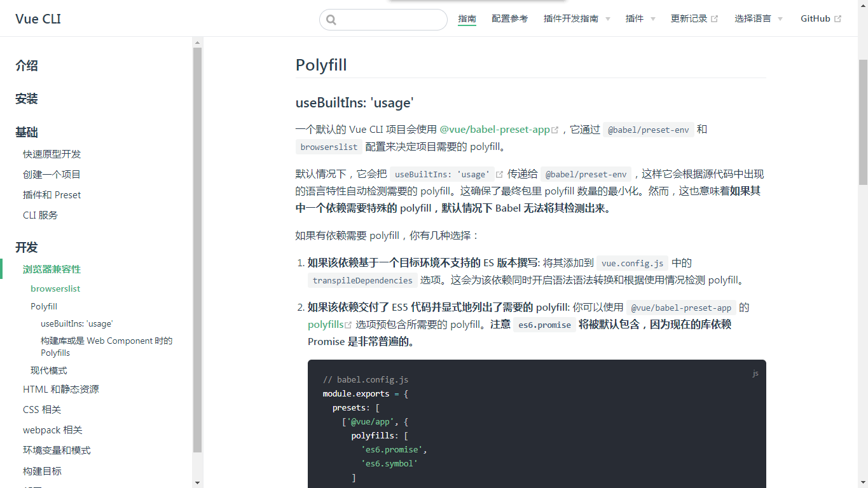The image size is (868, 488).
Task: Expand the 插件开发指南 dropdown
Action: click(577, 19)
